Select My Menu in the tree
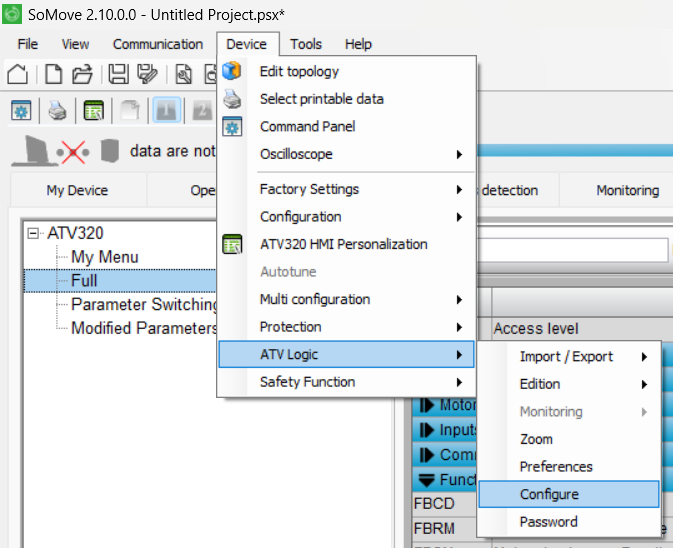 pyautogui.click(x=104, y=257)
